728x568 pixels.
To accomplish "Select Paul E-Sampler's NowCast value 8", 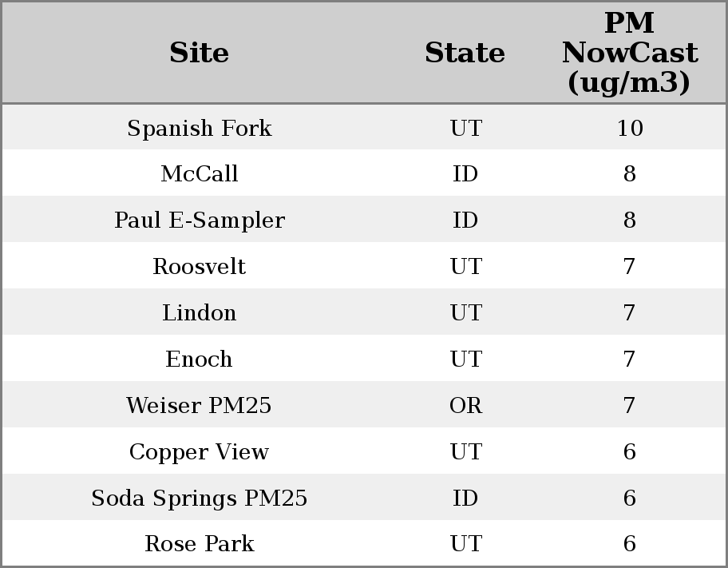I will pyautogui.click(x=629, y=220).
